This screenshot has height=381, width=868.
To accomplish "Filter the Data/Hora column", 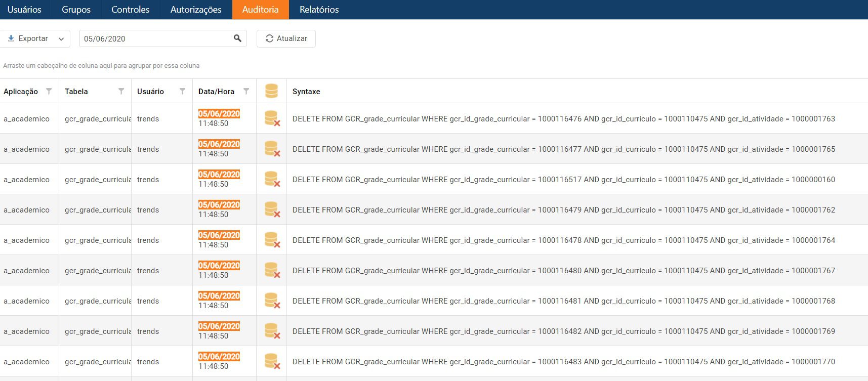I will 246,91.
